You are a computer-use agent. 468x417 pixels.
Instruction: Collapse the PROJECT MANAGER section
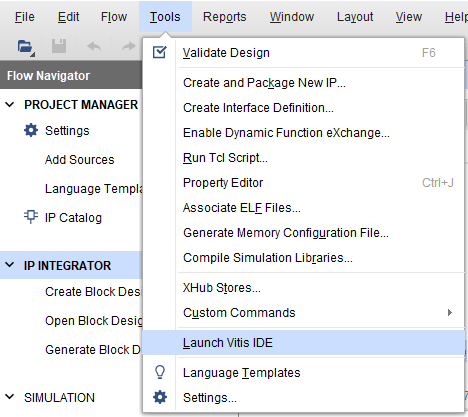click(10, 104)
